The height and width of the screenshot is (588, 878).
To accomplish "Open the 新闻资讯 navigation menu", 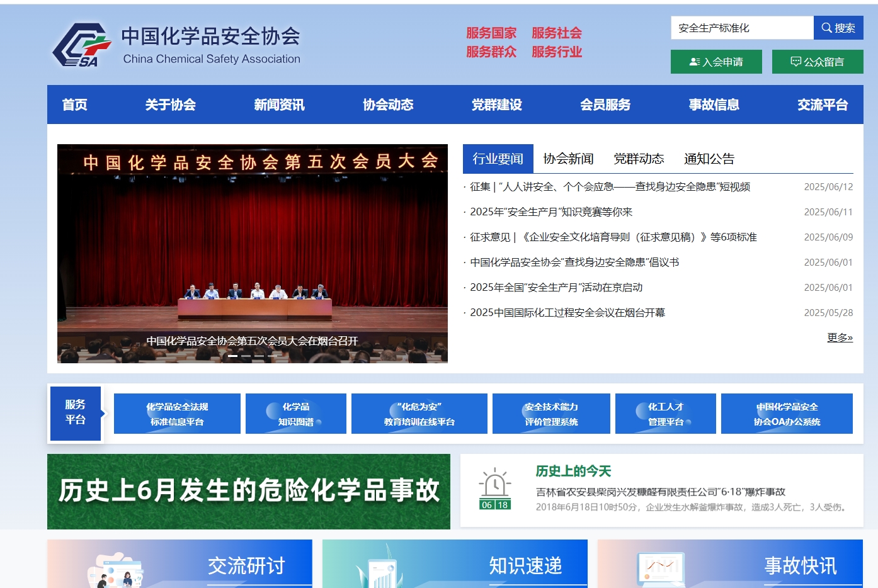I will point(280,105).
